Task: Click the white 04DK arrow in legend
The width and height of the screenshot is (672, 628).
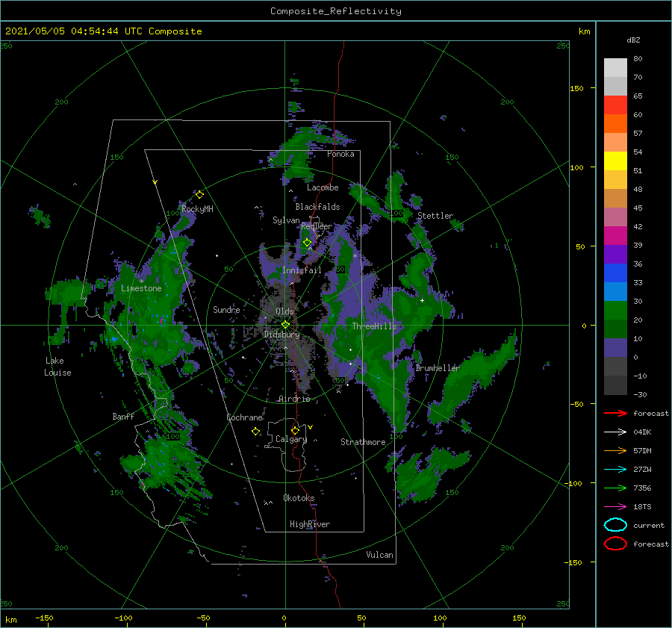Action: (615, 432)
